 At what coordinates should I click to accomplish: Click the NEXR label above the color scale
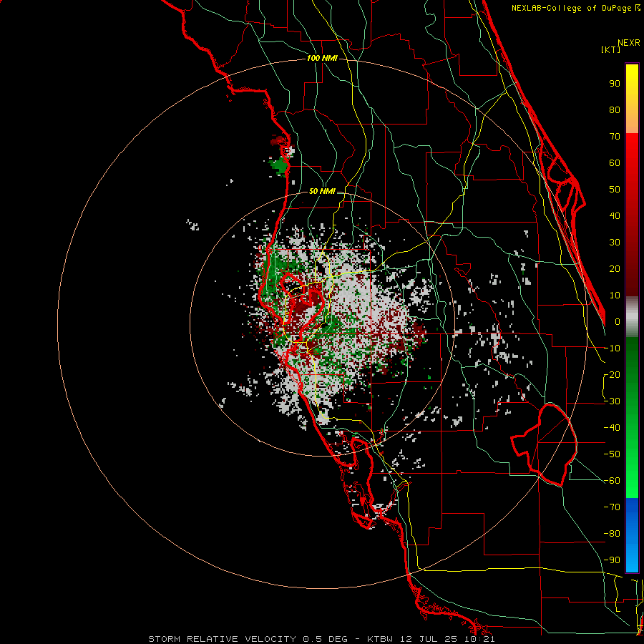pos(629,43)
